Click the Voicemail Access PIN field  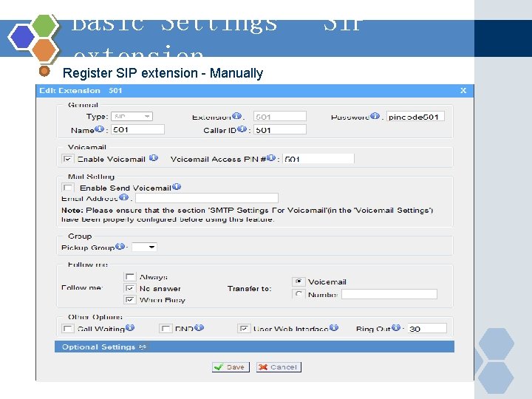pos(318,158)
